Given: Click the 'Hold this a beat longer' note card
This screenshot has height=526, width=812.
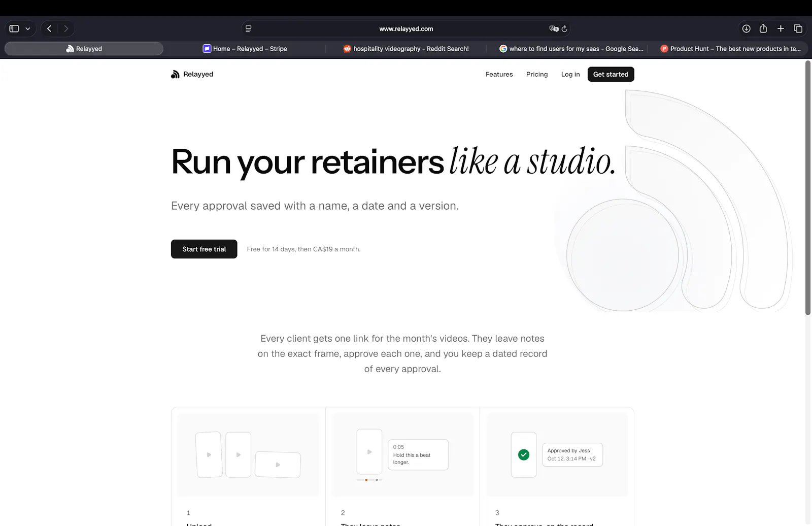Looking at the screenshot, I should click(x=418, y=454).
